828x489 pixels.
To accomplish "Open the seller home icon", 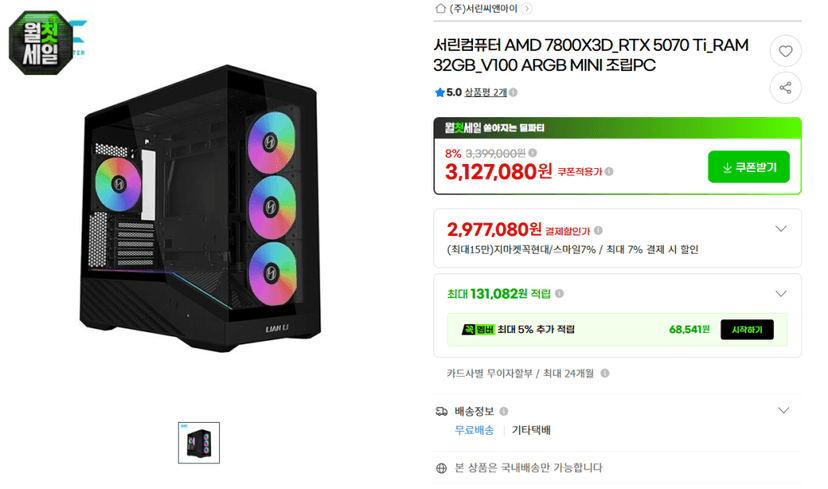I will point(440,8).
